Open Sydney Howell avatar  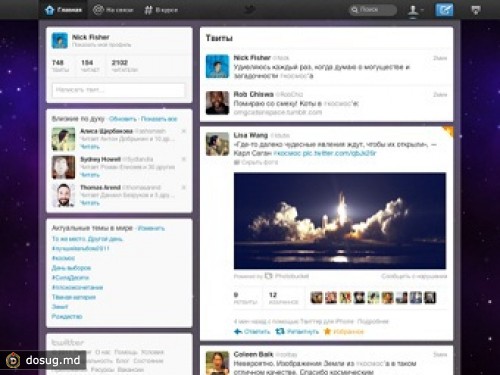(x=63, y=167)
